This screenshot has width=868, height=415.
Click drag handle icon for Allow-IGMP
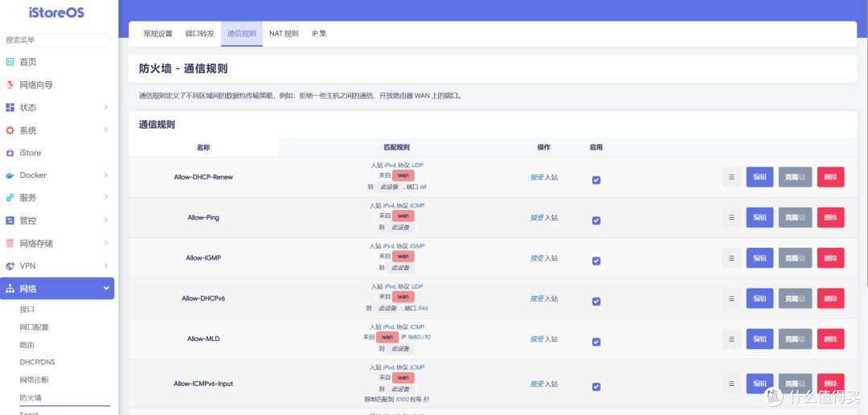pos(731,258)
